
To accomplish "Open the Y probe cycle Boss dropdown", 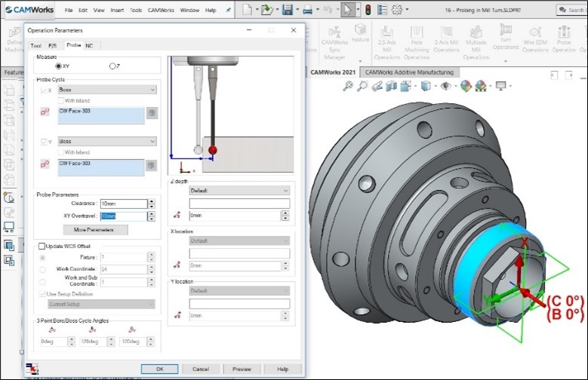I will coord(107,141).
